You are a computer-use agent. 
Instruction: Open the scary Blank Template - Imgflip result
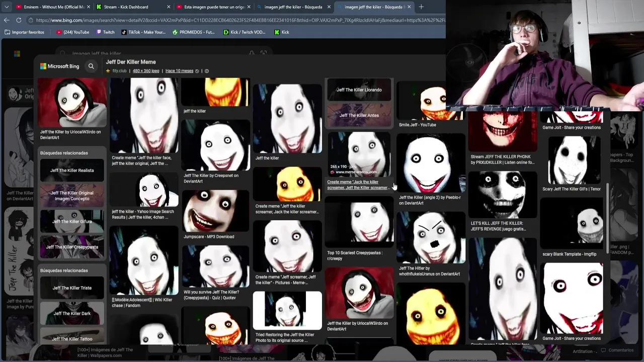coord(572,227)
